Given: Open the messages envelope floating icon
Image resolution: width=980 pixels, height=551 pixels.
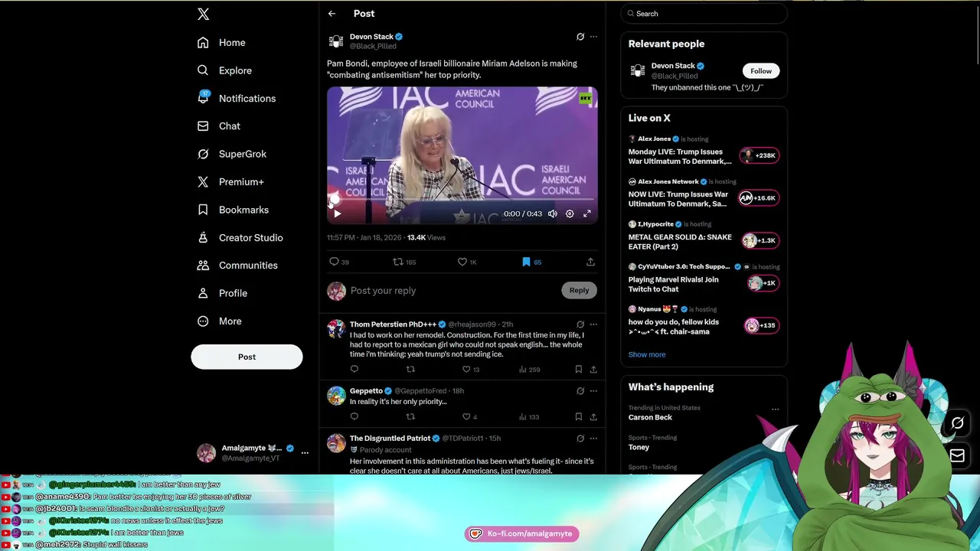Looking at the screenshot, I should (957, 456).
